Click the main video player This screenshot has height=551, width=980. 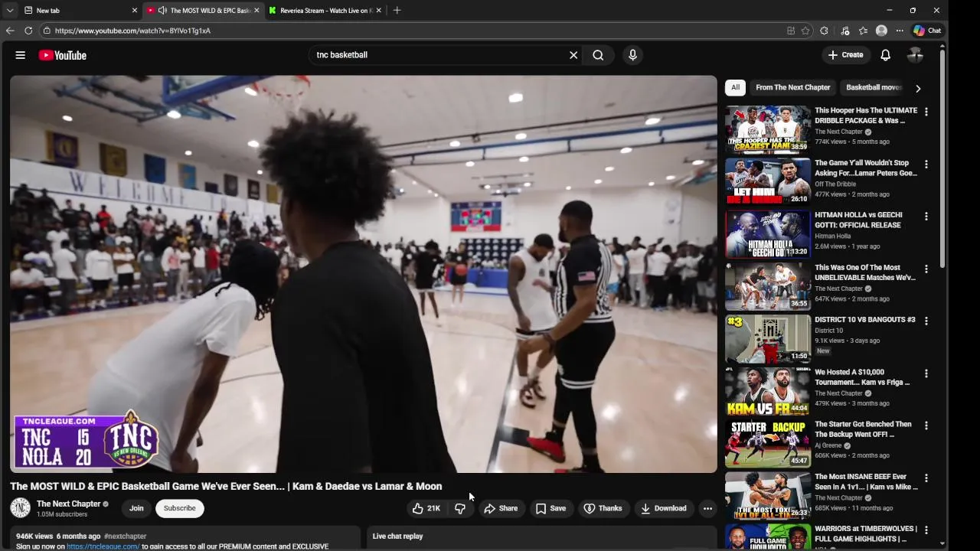(364, 274)
